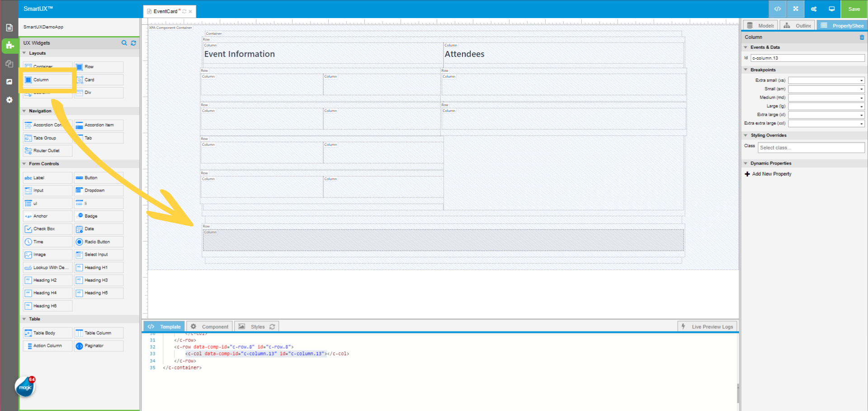Open the Styles tab in bottom panel
Viewport: 868px width, 411px height.
257,327
